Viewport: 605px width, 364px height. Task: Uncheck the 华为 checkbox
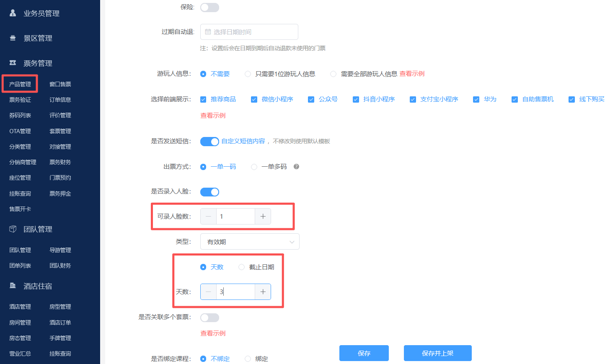click(476, 99)
